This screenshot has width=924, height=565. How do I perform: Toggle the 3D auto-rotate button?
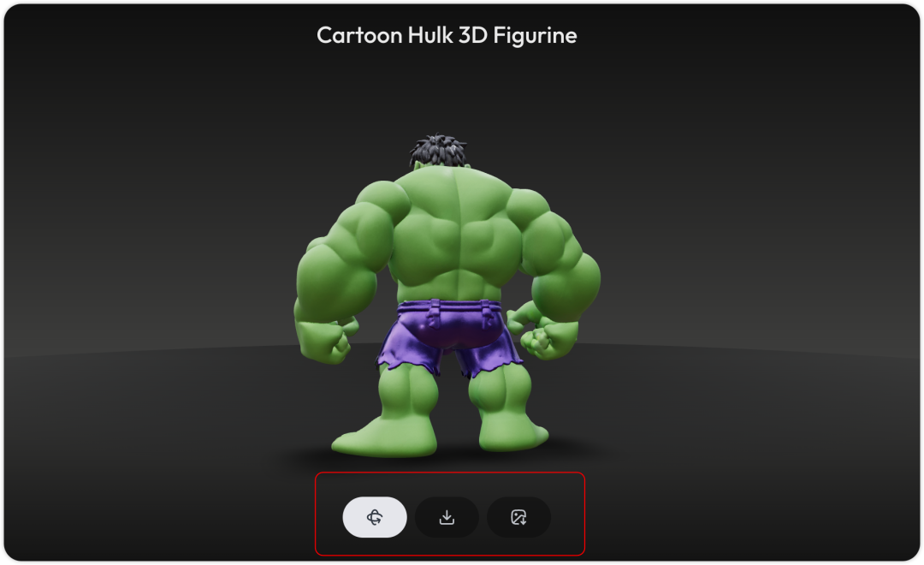tap(375, 517)
